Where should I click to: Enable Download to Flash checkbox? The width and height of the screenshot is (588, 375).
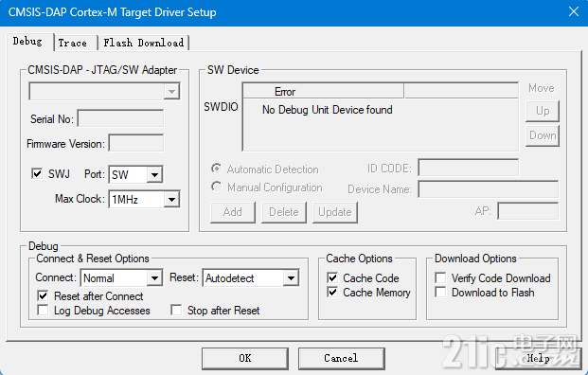tap(440, 292)
